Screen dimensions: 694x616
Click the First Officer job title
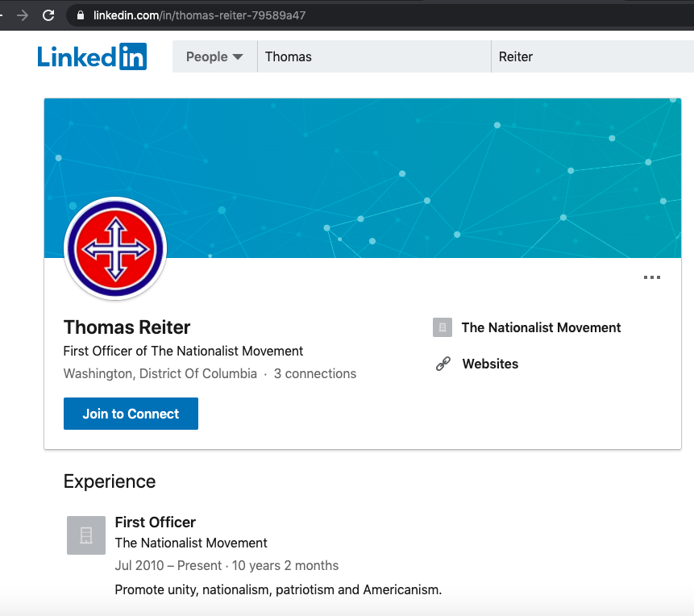[x=155, y=522]
